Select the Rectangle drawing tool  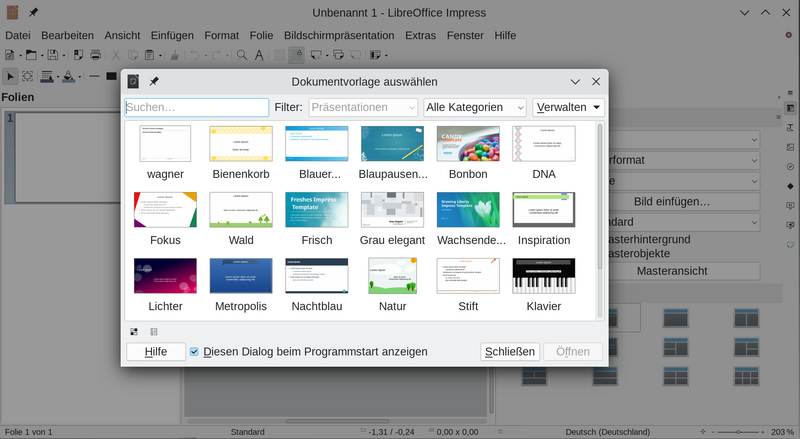tap(111, 77)
